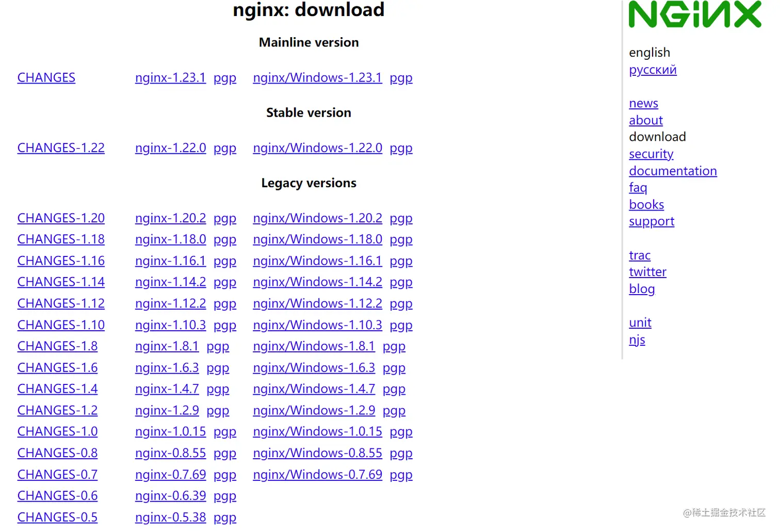
Task: Click the NGINX logo
Action: pyautogui.click(x=695, y=14)
